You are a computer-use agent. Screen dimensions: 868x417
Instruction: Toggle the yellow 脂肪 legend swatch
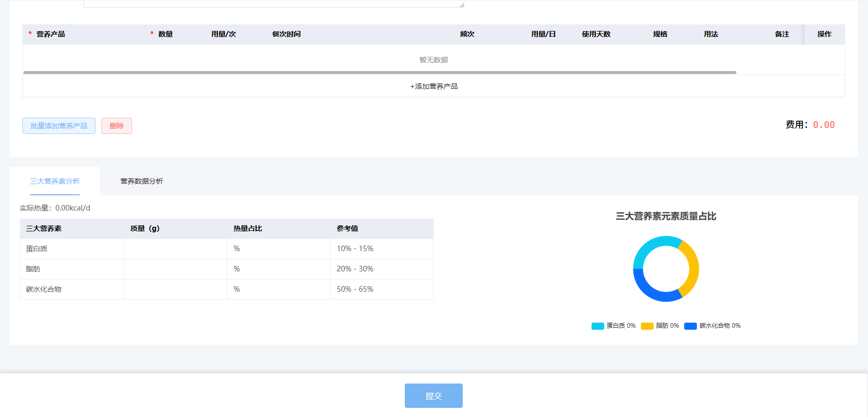[647, 326]
